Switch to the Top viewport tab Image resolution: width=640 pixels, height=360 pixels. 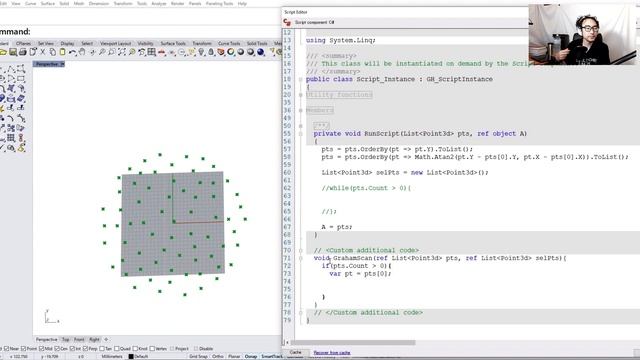[65, 340]
